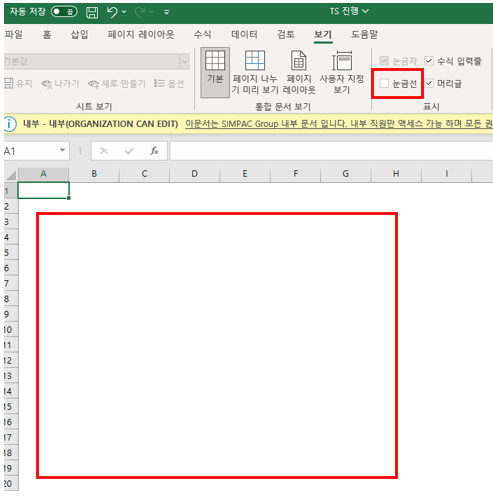Click the Undo arrow icon
Image resolution: width=493 pixels, height=503 pixels.
pyautogui.click(x=112, y=12)
